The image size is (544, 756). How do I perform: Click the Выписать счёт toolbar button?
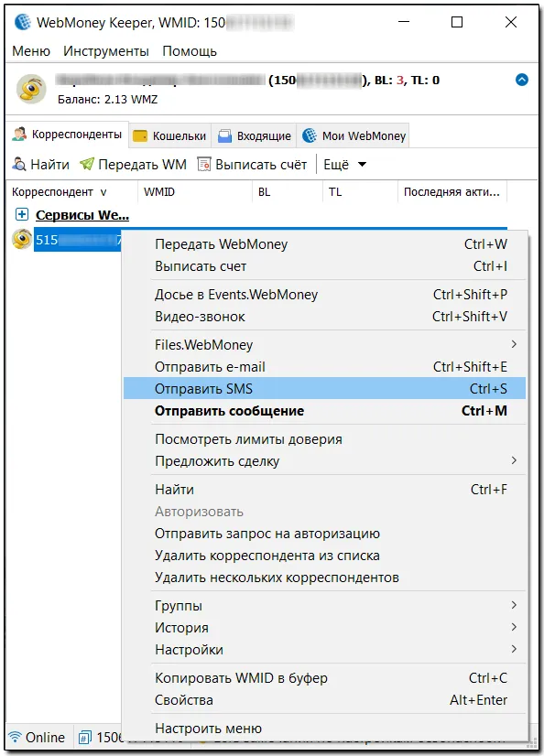click(x=252, y=165)
